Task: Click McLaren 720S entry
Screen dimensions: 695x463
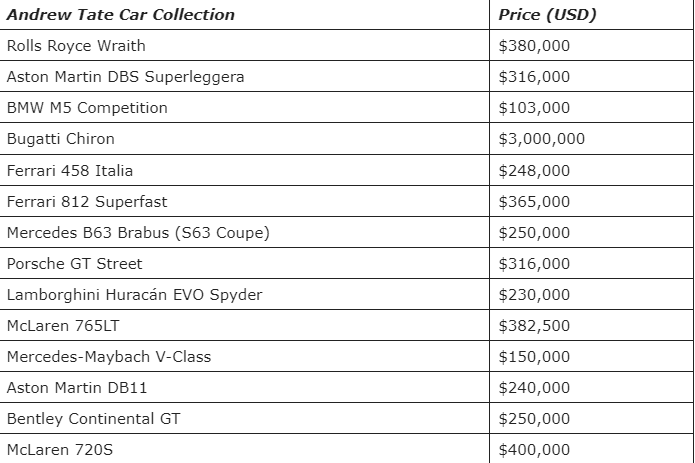Action: pos(60,450)
